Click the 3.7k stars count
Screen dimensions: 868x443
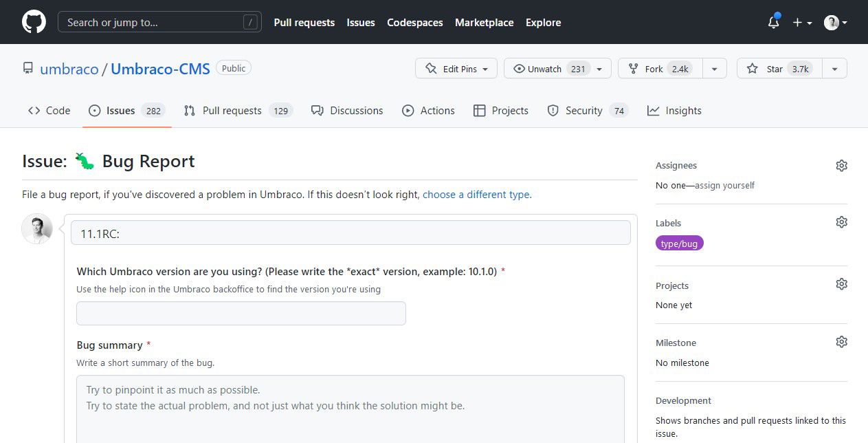(800, 69)
